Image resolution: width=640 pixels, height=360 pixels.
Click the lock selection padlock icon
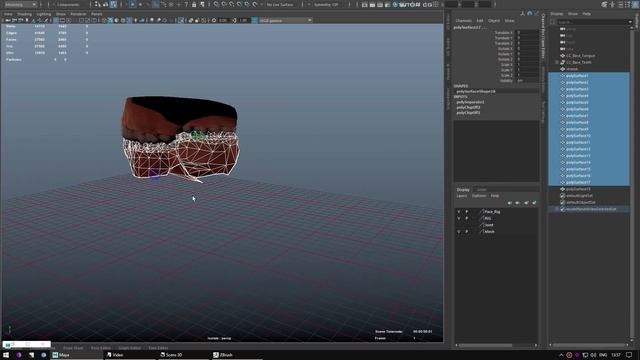coord(194,4)
